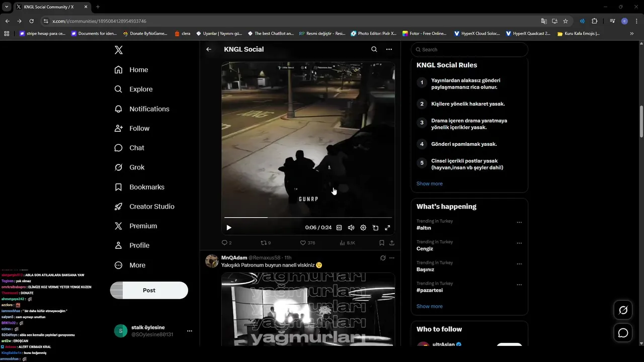Open account options next to stalk öylesine
Screen dimensions: 644x362
click(190, 331)
